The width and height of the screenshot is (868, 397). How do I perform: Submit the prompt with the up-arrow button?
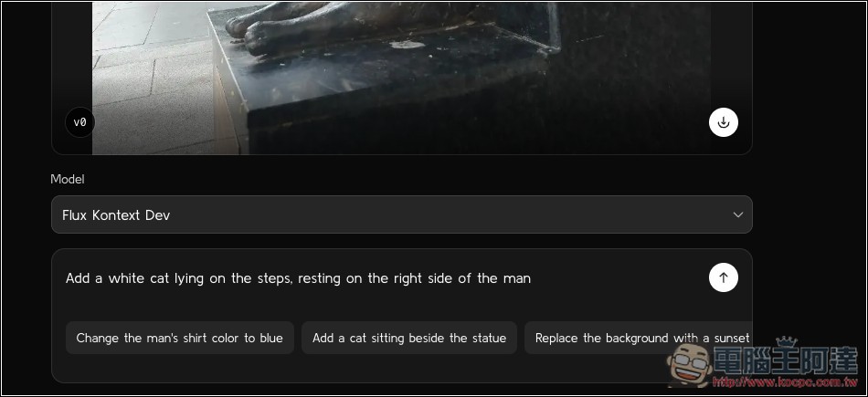pos(724,277)
